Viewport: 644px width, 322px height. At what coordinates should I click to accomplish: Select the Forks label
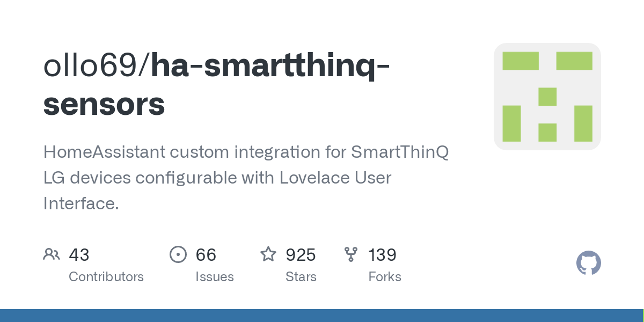coord(385,277)
